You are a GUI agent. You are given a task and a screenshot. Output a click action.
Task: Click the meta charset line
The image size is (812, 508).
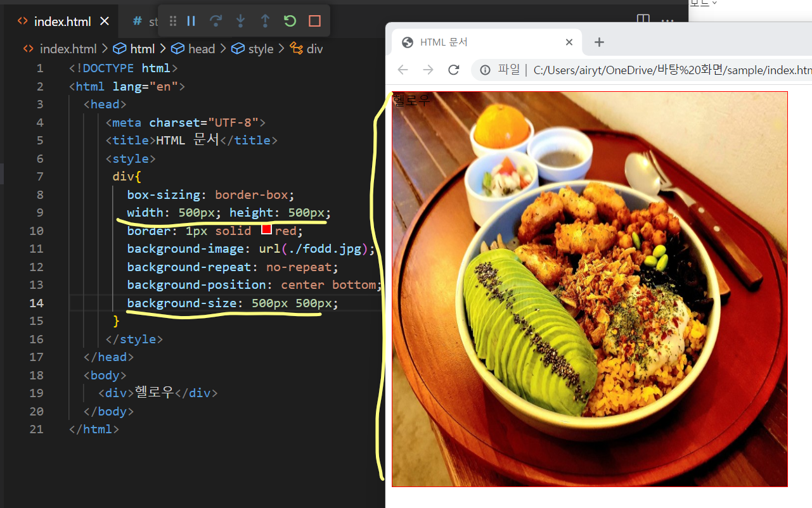click(185, 122)
